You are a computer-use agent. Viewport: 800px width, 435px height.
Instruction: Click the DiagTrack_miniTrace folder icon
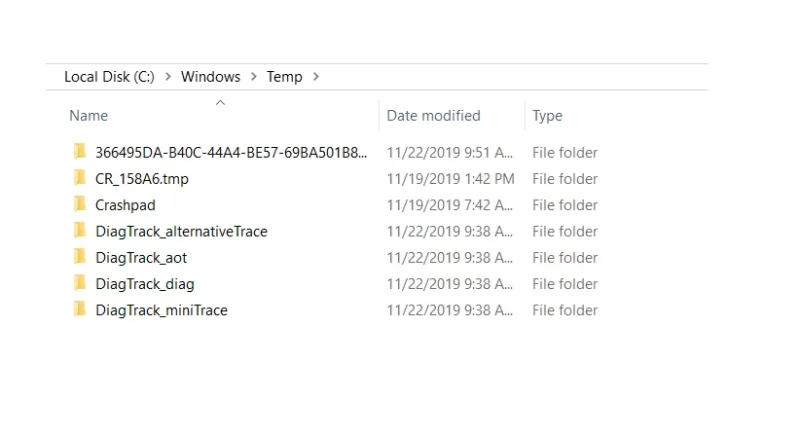(x=80, y=309)
